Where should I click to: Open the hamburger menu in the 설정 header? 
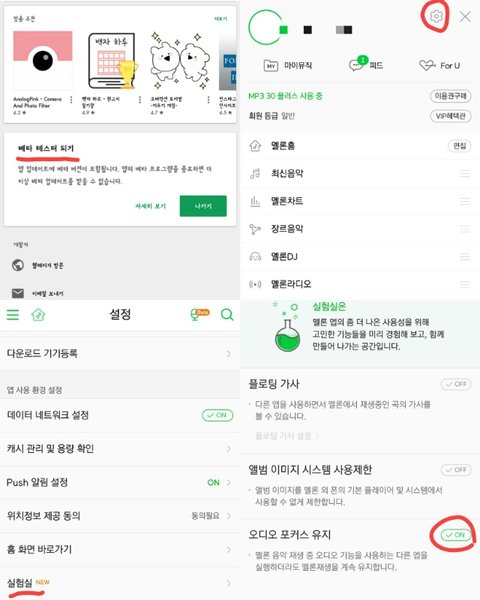pyautogui.click(x=13, y=315)
